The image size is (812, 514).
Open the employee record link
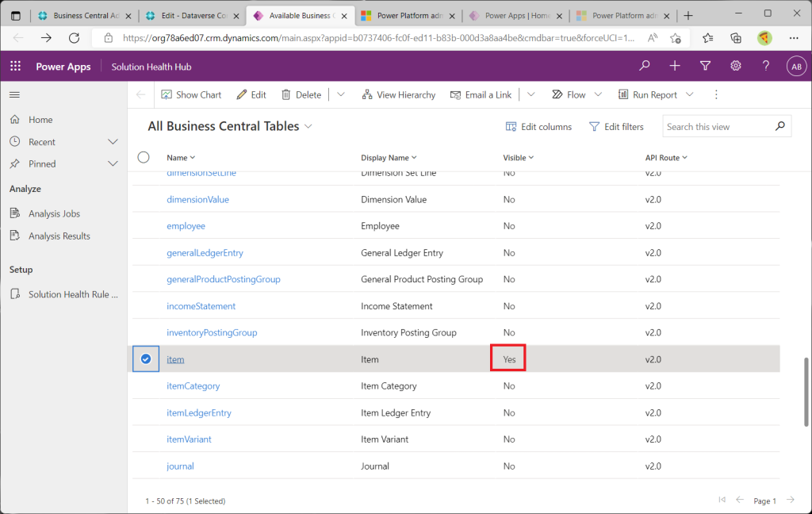click(x=186, y=226)
